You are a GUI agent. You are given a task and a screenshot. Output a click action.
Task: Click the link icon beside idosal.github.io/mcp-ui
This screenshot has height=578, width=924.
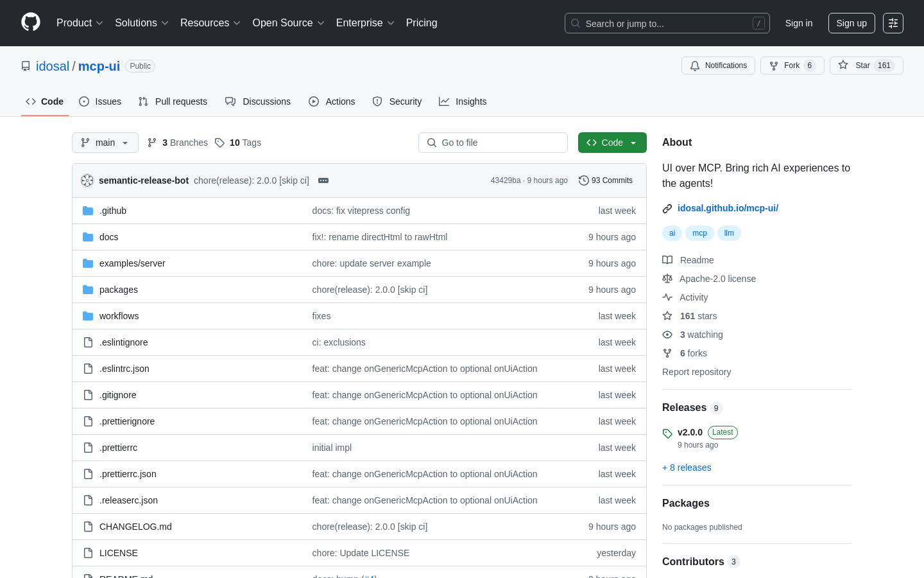[667, 208]
